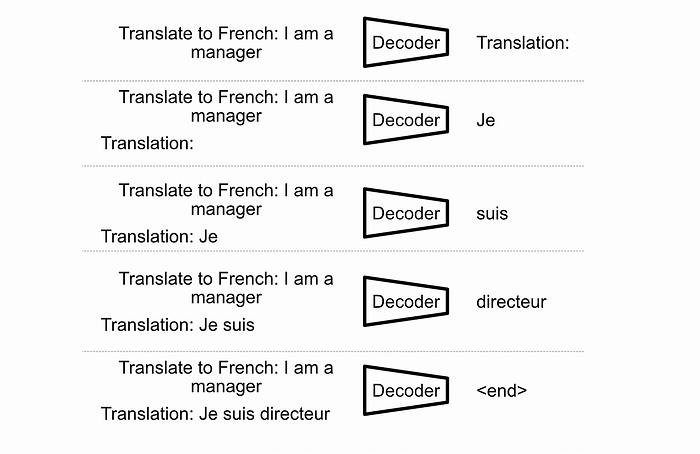The width and height of the screenshot is (700, 454).
Task: Click the first row 'Translate to French' prompt
Action: (x=226, y=42)
